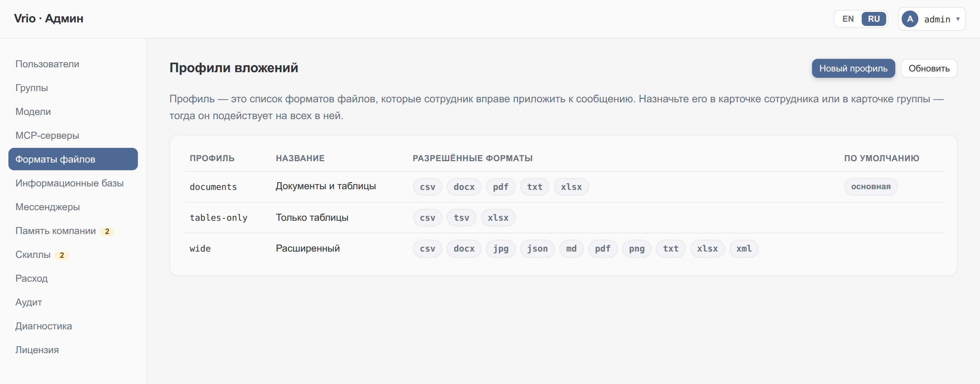
Task: Click the badge 2 next to Скиллы
Action: [x=62, y=255]
